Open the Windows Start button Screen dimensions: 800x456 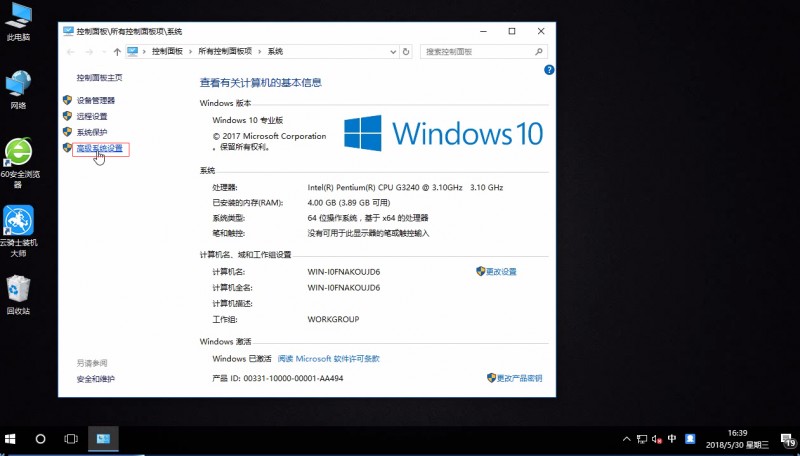[x=10, y=439]
